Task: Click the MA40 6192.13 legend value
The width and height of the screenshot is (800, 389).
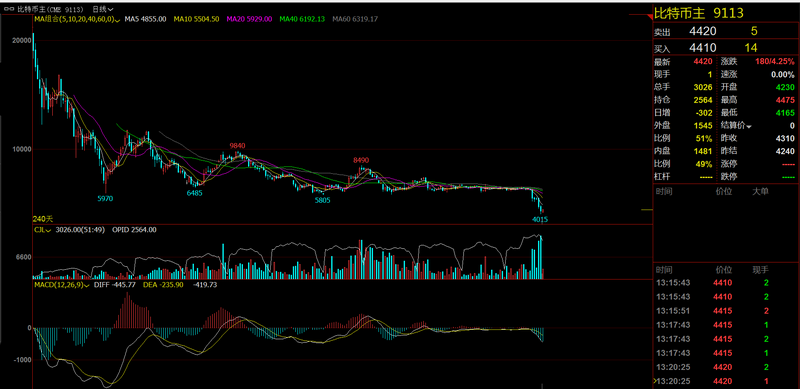Action: pos(302,19)
